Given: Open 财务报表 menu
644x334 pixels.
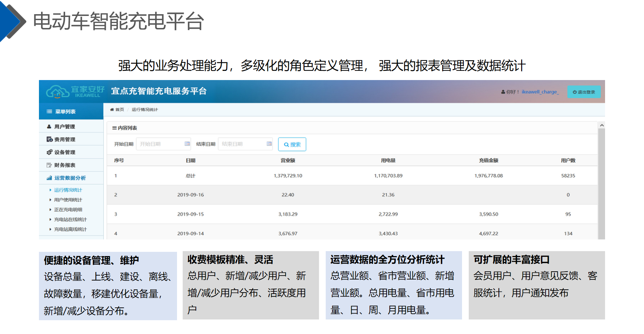Looking at the screenshot, I should click(71, 165).
